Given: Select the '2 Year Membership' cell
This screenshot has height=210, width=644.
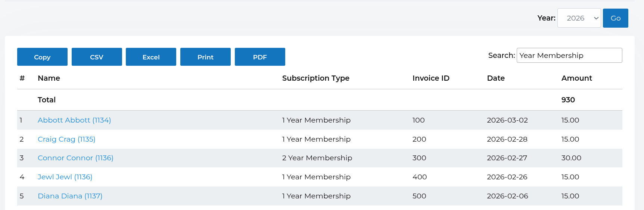Looking at the screenshot, I should pos(317,158).
